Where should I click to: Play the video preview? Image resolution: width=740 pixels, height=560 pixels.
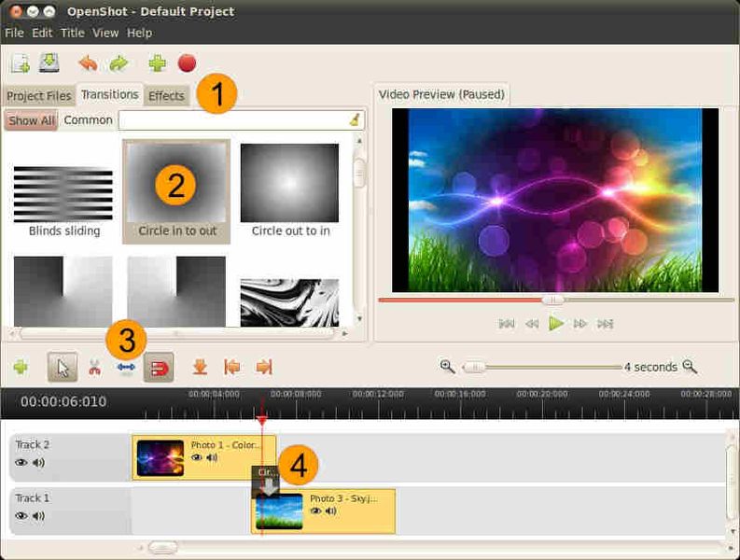(x=556, y=324)
